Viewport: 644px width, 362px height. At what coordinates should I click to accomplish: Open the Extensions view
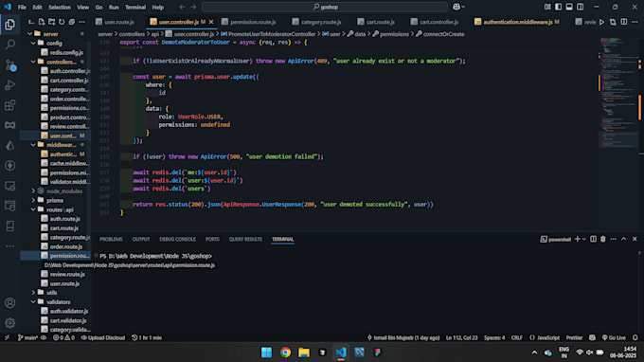pos(9,105)
